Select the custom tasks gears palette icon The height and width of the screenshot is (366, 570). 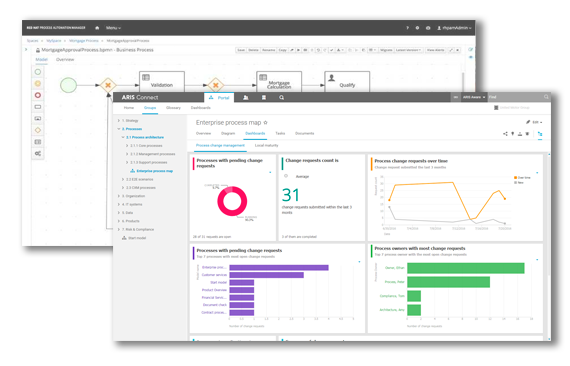pos(38,153)
